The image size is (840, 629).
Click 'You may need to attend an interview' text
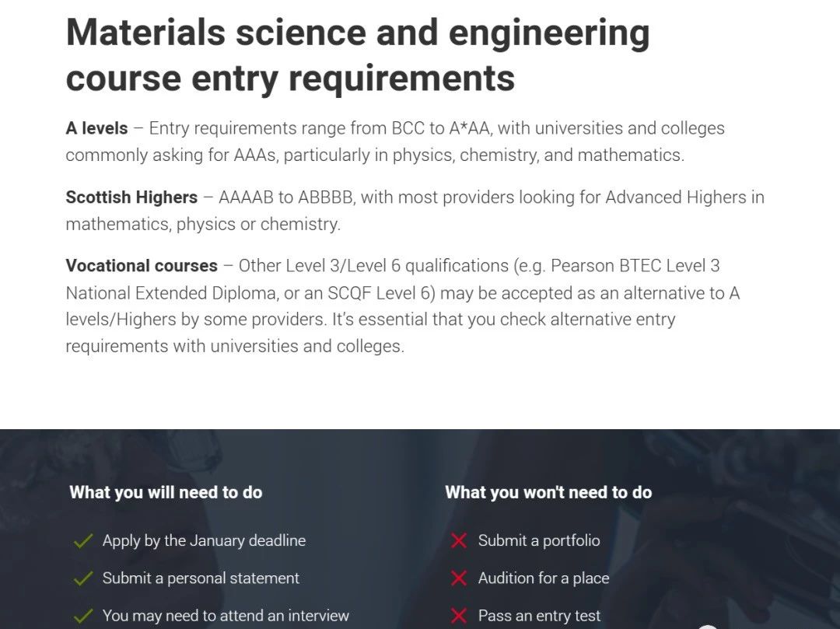226,616
